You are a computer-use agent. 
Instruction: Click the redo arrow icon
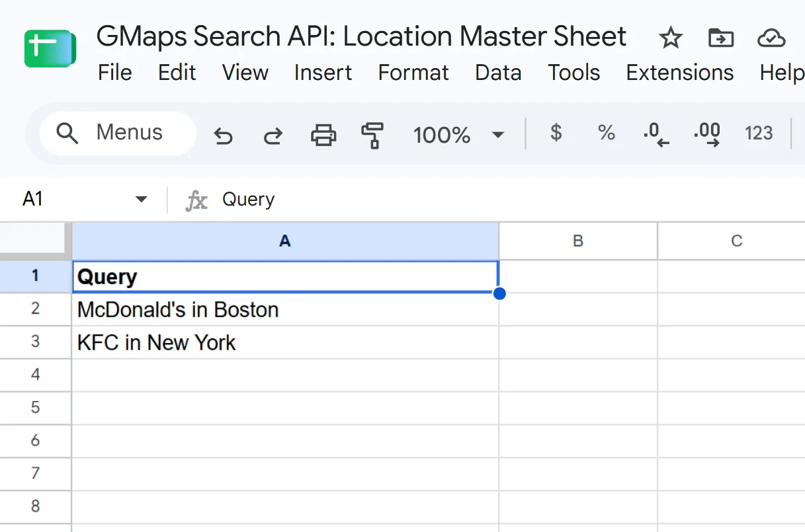point(273,136)
